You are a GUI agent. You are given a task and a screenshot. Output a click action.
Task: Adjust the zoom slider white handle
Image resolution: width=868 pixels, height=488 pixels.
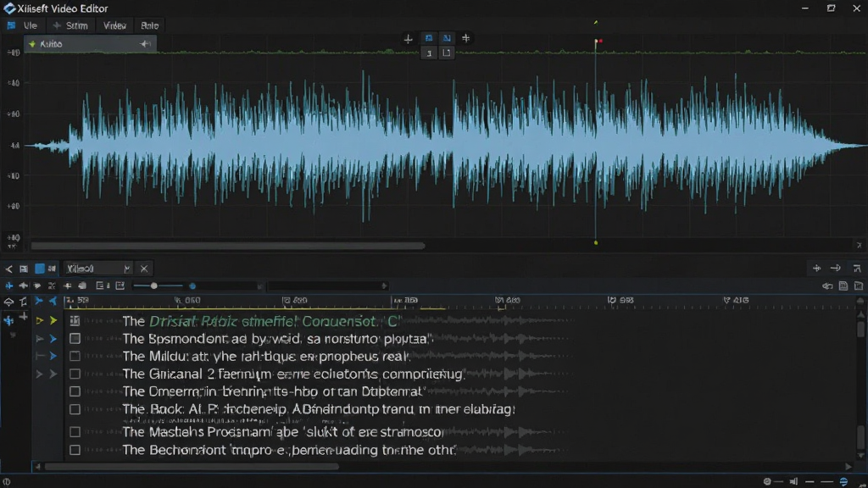pyautogui.click(x=154, y=286)
